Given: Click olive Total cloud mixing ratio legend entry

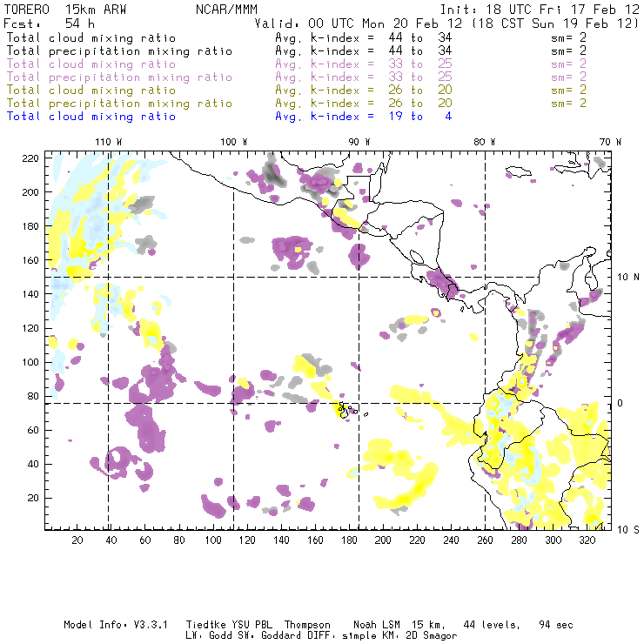Looking at the screenshot, I should 91,91.
